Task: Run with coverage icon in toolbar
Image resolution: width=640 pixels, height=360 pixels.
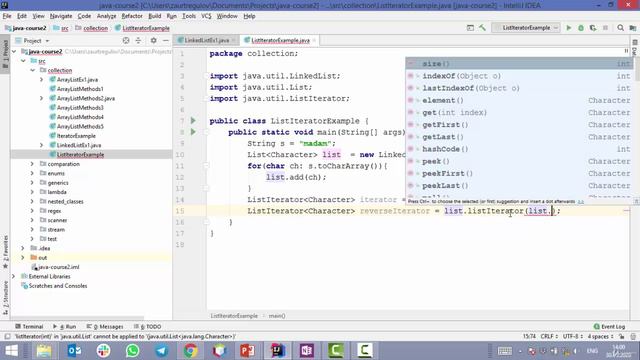Action: (593, 28)
